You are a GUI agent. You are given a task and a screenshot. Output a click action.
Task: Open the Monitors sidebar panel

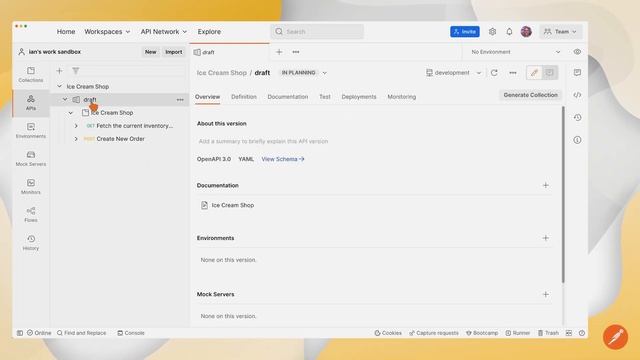(x=31, y=187)
